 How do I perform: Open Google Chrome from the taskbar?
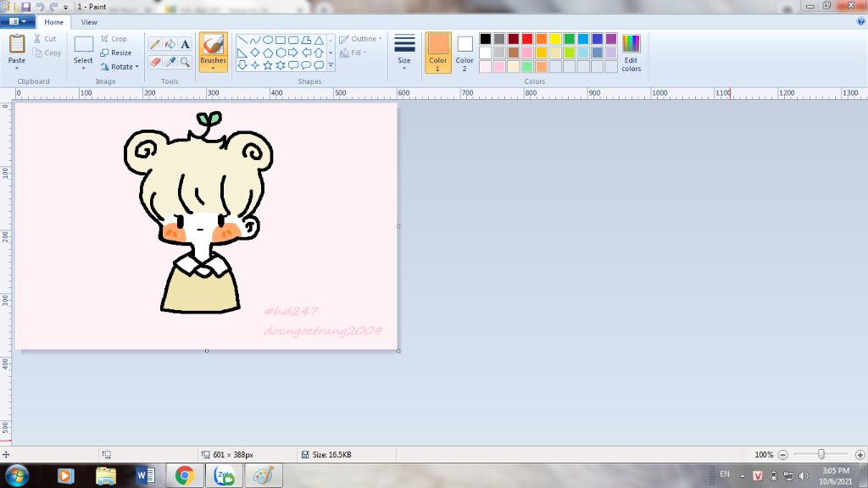click(x=185, y=475)
